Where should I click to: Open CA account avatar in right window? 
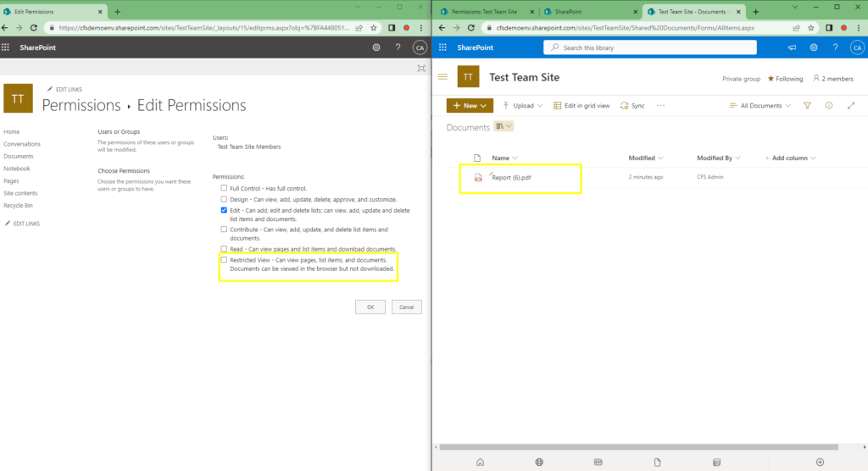857,47
